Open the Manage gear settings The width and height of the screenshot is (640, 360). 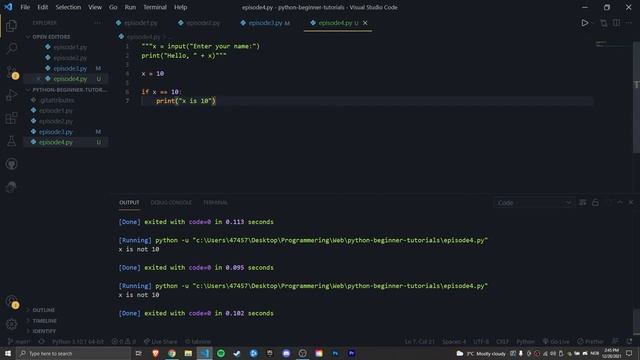click(x=11, y=324)
